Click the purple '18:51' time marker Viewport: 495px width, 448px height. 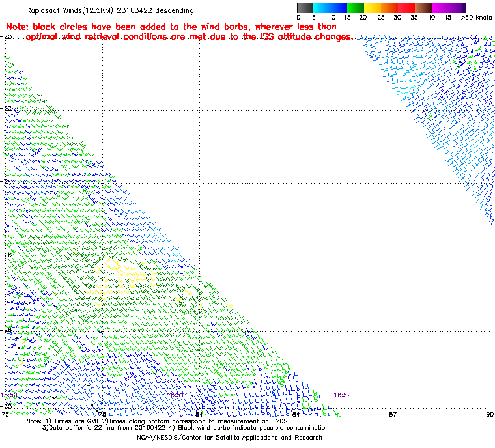click(x=175, y=395)
